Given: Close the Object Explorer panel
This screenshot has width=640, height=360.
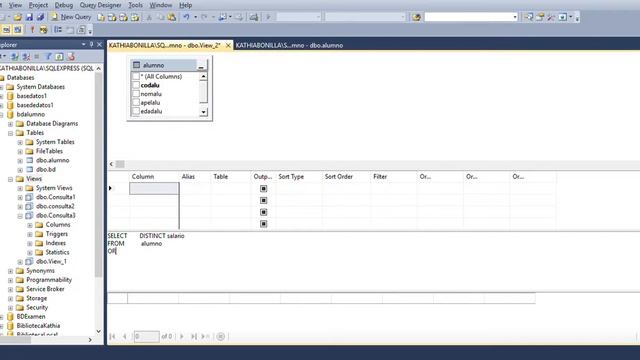Looking at the screenshot, I should tap(99, 44).
